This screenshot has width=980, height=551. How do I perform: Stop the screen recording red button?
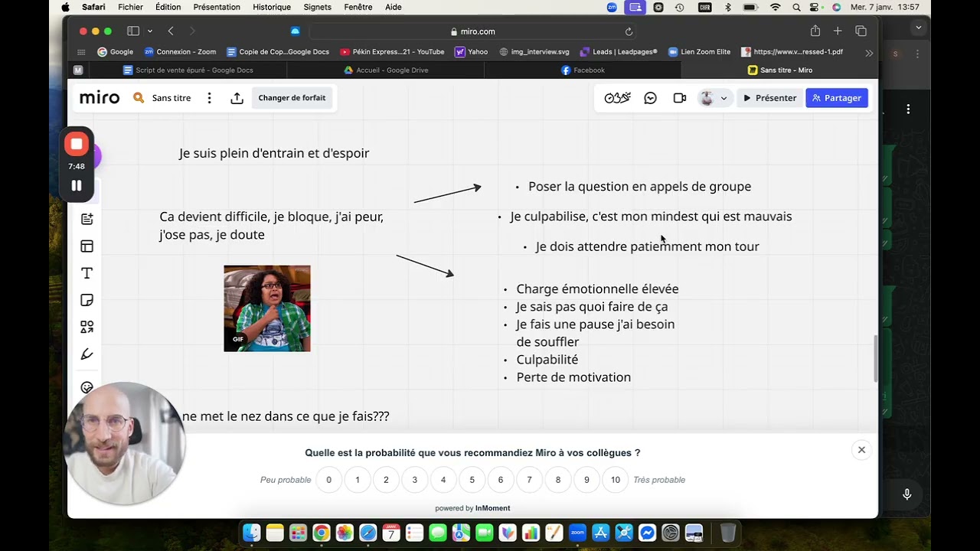click(77, 144)
